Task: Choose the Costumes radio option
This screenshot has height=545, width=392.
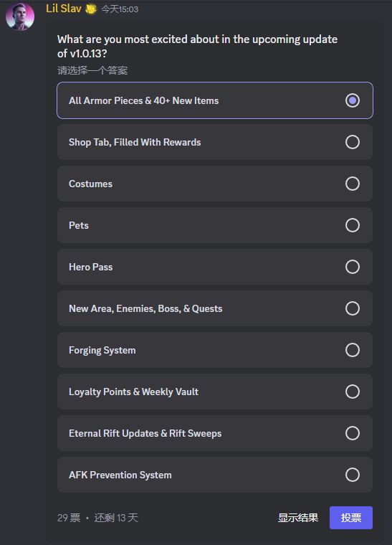Action: pos(353,184)
